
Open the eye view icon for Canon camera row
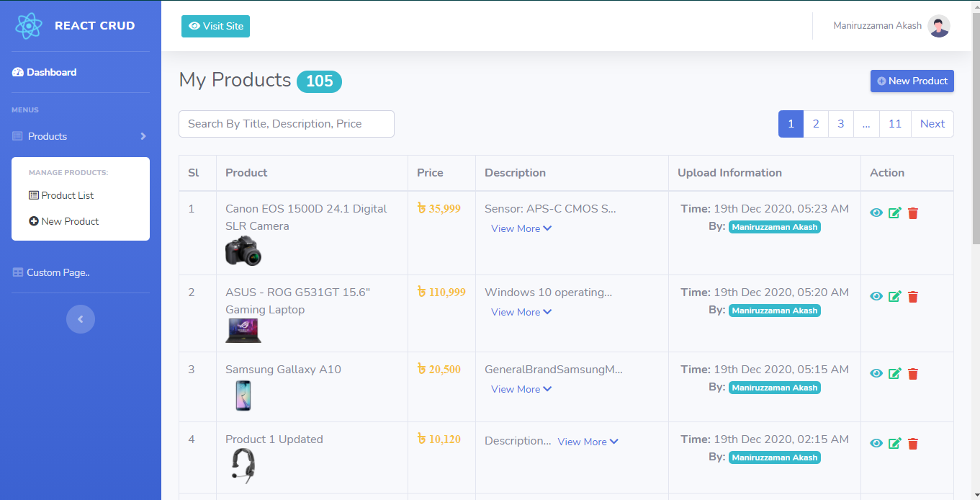pyautogui.click(x=876, y=213)
